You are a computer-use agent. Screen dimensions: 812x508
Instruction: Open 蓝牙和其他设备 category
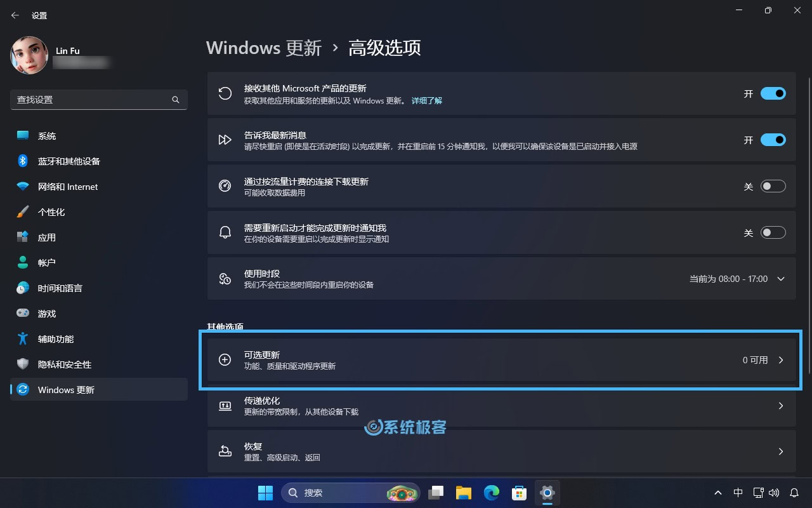coord(99,161)
